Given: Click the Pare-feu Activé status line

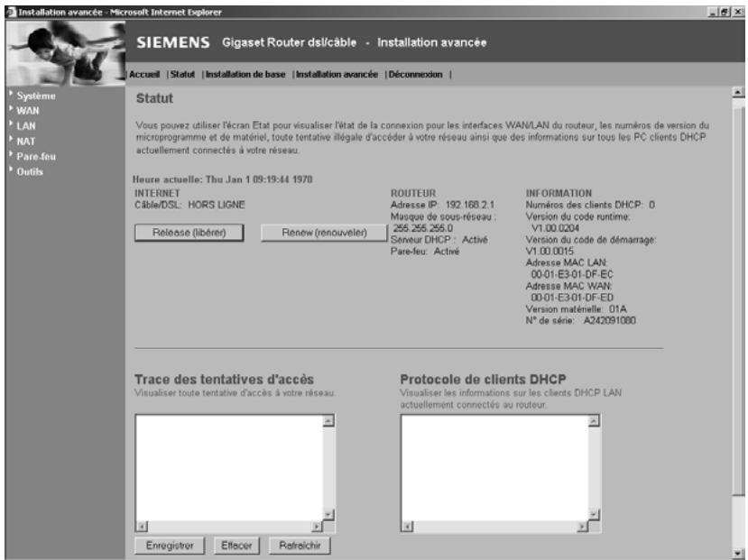Looking at the screenshot, I should (x=425, y=252).
